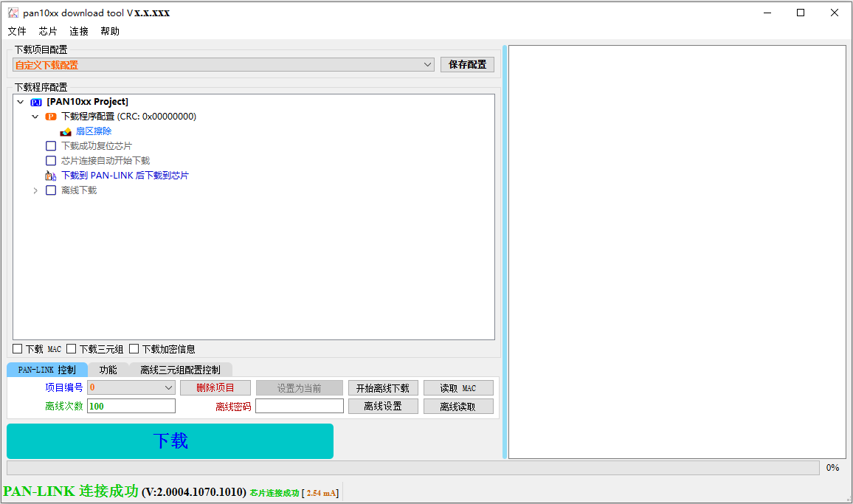
Task: Click the 下载程序配置 (CRC: 0x00000000) row text
Action: (129, 117)
